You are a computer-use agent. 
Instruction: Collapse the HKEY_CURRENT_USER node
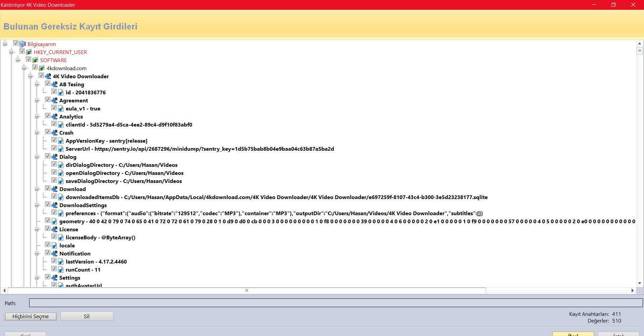[x=11, y=52]
